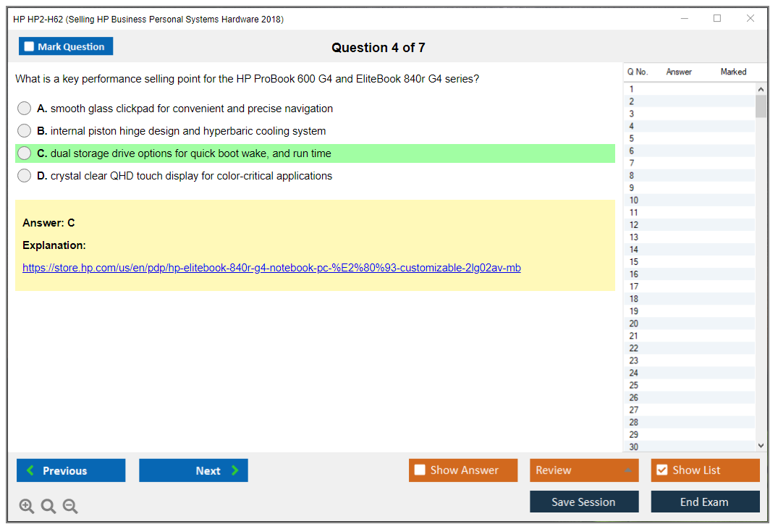
Task: Open the HP store explanation link
Action: pos(271,268)
